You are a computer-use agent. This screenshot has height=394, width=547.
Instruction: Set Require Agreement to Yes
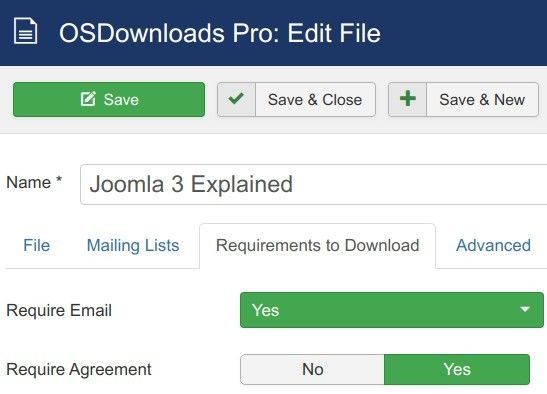457,369
